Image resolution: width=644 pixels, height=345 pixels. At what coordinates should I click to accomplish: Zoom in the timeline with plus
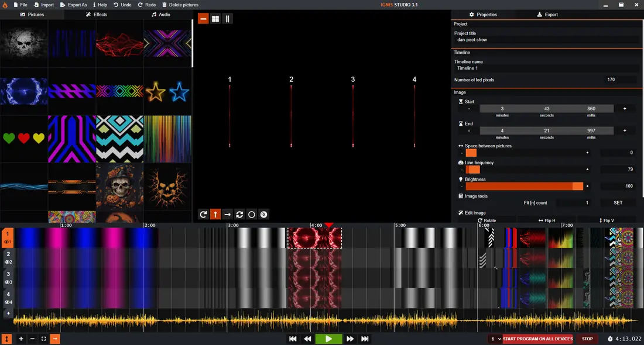[21, 339]
